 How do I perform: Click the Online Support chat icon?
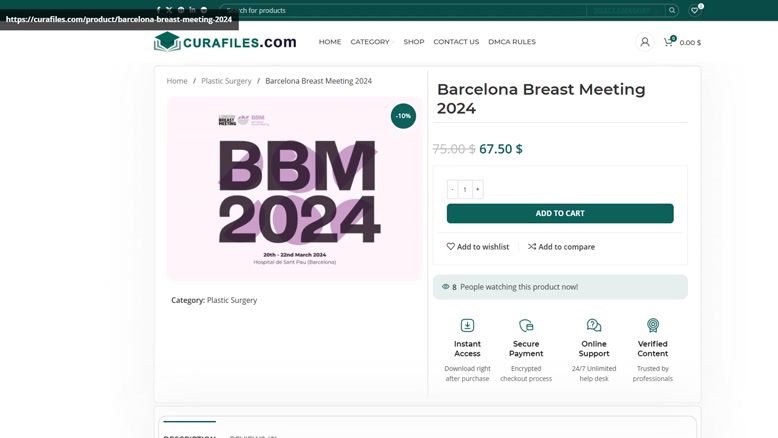[594, 325]
